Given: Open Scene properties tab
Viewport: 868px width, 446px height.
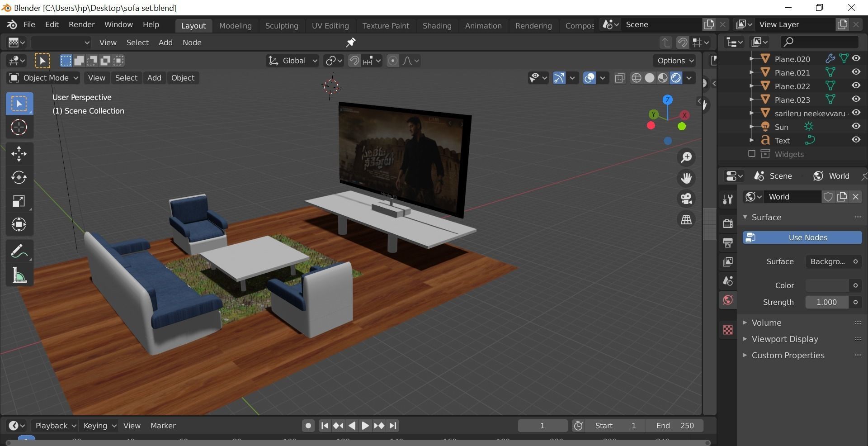Looking at the screenshot, I should coord(728,281).
